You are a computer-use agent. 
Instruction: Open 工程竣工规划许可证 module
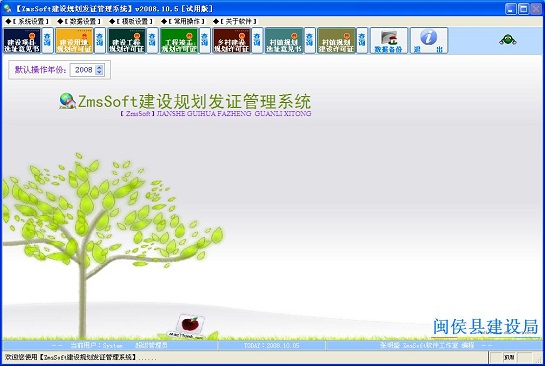tap(179, 41)
